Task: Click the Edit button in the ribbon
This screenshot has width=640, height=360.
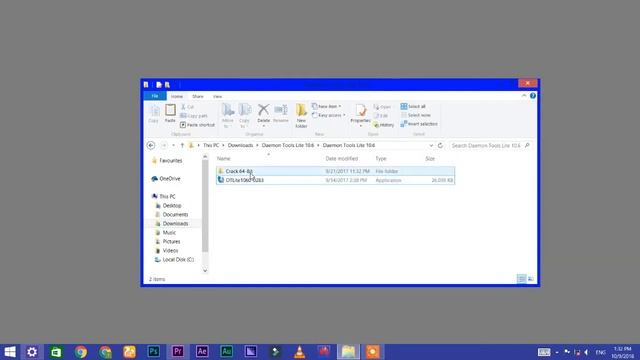Action: (381, 116)
